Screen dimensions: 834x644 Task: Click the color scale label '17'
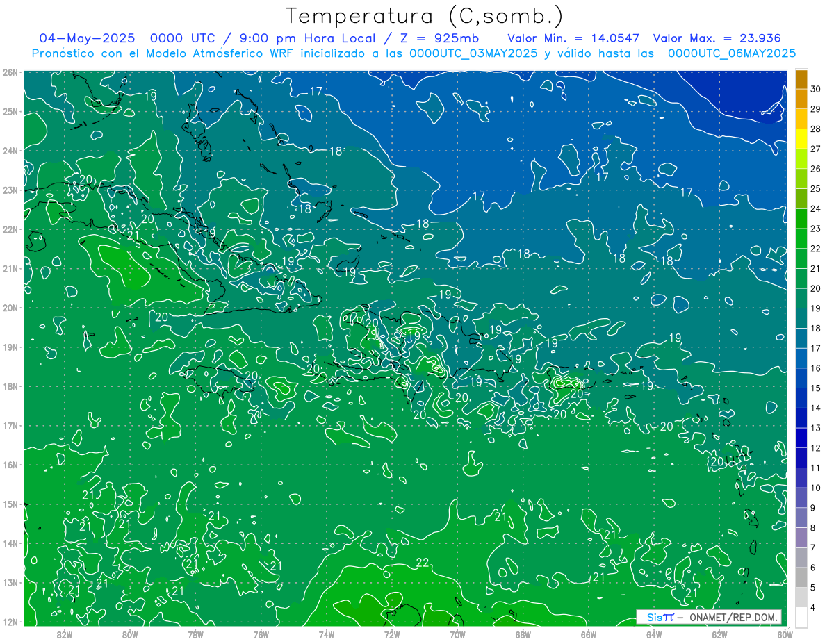(815, 348)
